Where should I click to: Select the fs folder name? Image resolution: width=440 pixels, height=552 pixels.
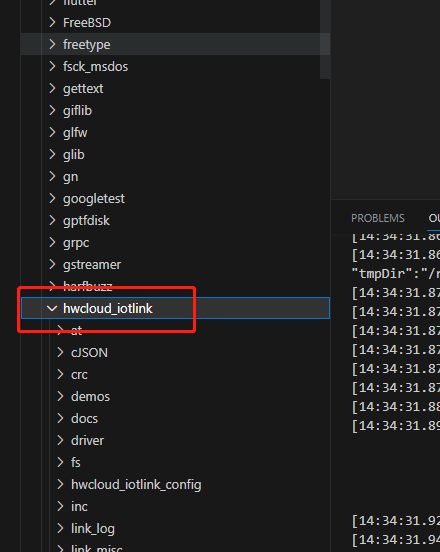pyautogui.click(x=76, y=463)
